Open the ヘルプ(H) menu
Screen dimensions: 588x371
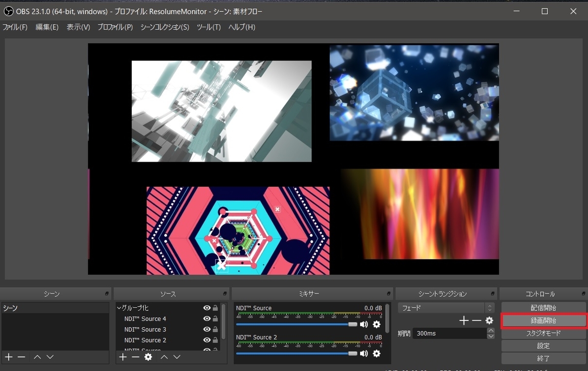point(242,27)
